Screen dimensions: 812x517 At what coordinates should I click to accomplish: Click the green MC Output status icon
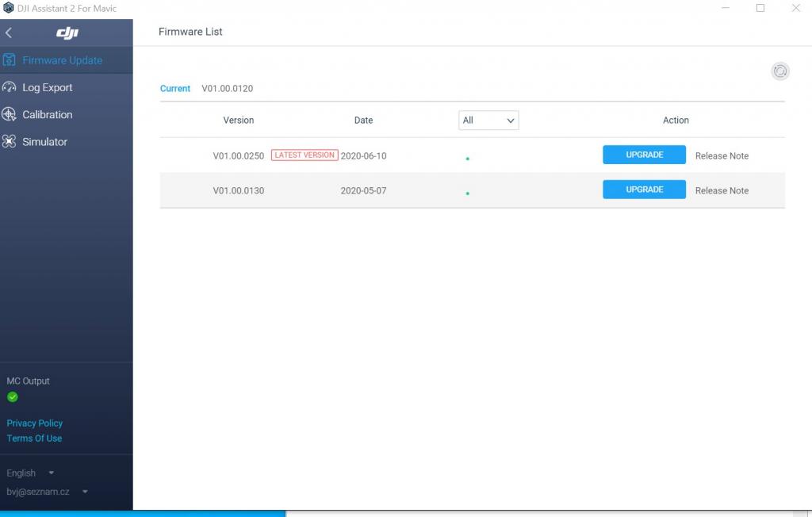click(13, 397)
